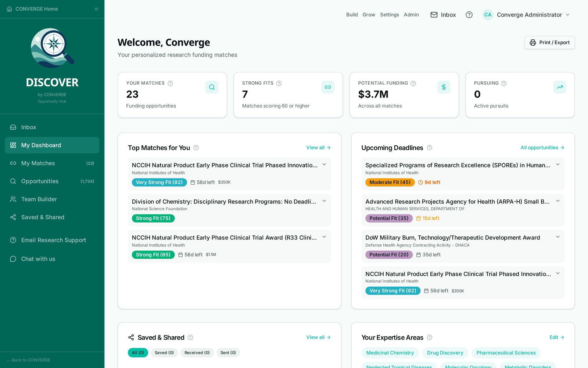
Task: Open Settings in top navigation
Action: [389, 15]
